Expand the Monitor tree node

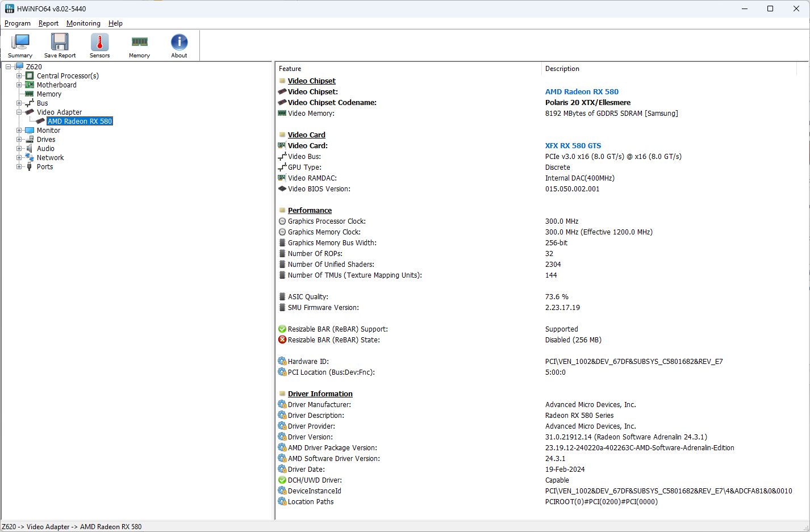pyautogui.click(x=19, y=130)
